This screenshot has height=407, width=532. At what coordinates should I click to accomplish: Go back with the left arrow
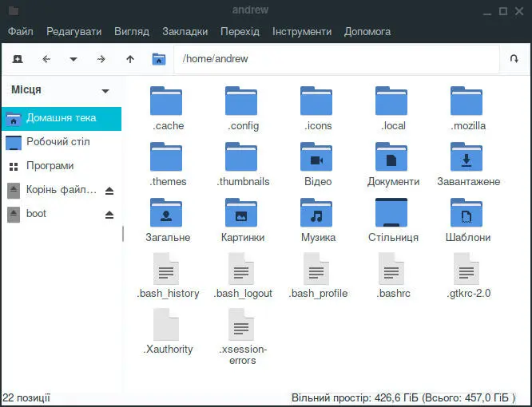point(46,59)
